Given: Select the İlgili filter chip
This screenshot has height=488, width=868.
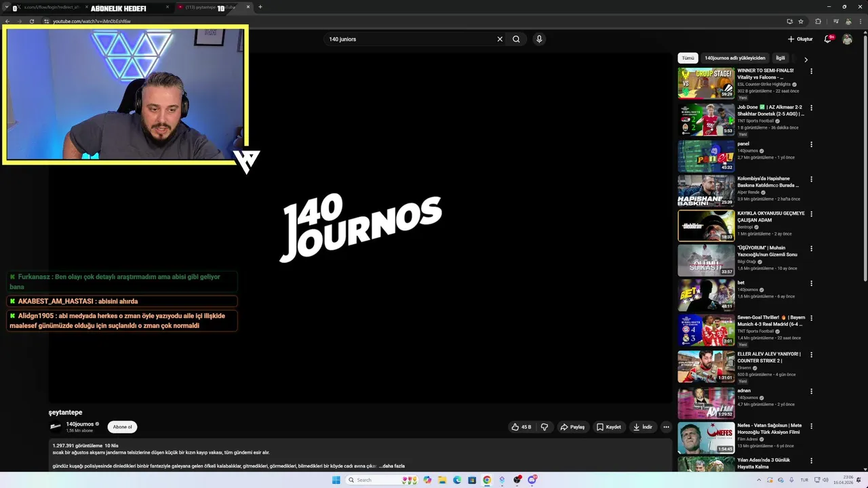Looking at the screenshot, I should tap(781, 58).
